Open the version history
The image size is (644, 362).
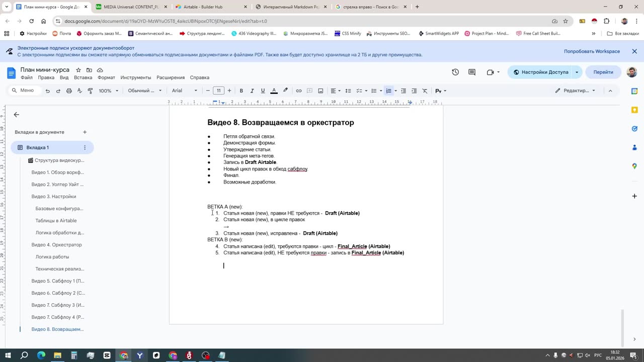point(455,72)
